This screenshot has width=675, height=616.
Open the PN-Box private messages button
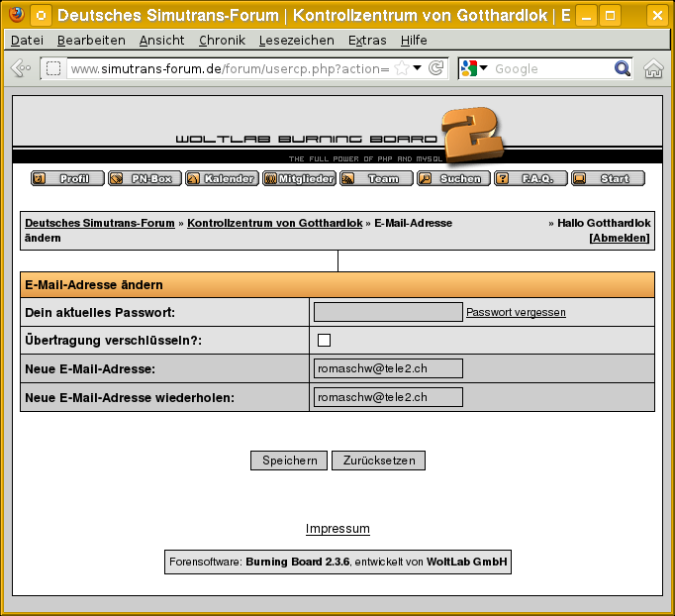tap(144, 179)
